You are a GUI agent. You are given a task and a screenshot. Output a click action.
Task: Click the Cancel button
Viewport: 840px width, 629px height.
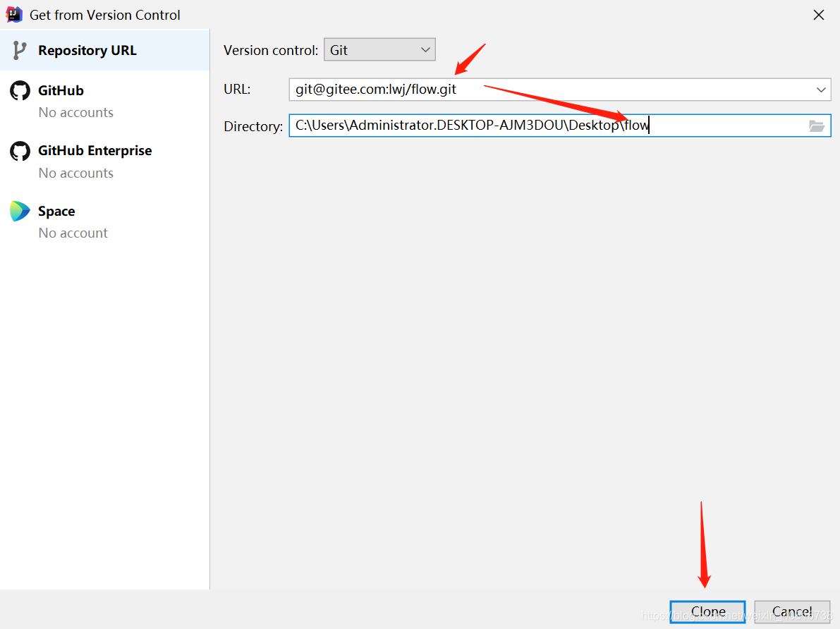click(792, 612)
